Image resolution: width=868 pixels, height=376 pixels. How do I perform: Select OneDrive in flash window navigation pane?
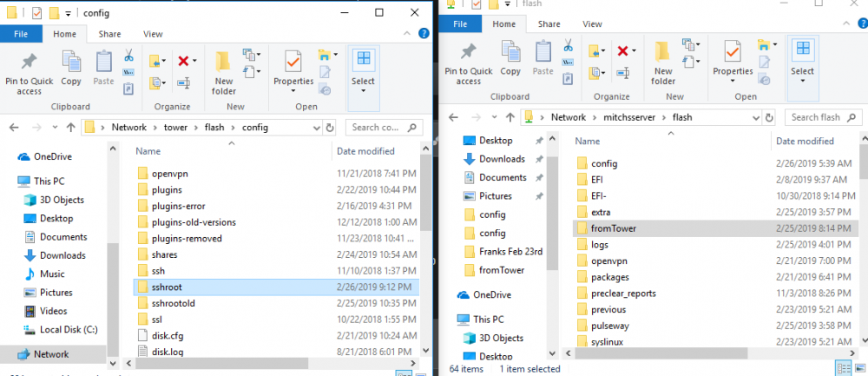point(491,294)
